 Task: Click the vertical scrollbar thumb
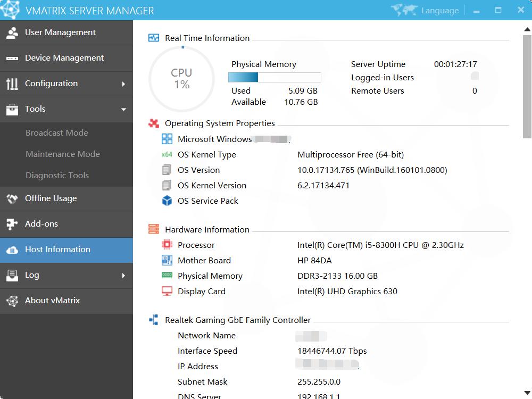coord(527,87)
